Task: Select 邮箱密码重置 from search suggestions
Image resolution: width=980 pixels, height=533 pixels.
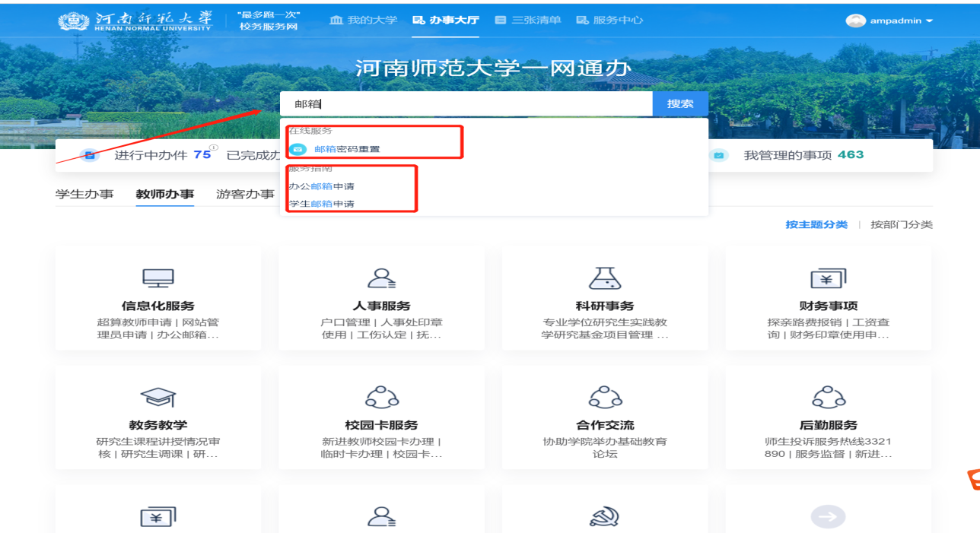Action: point(347,149)
